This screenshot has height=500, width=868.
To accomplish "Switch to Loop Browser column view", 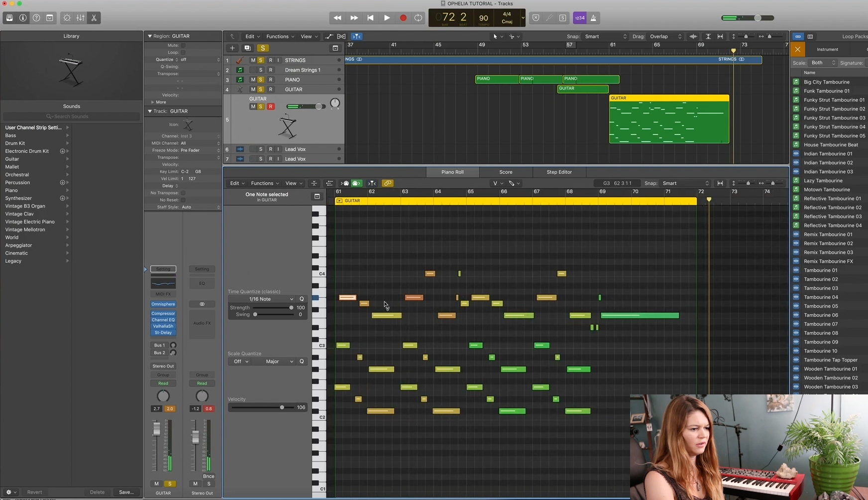I will point(810,36).
